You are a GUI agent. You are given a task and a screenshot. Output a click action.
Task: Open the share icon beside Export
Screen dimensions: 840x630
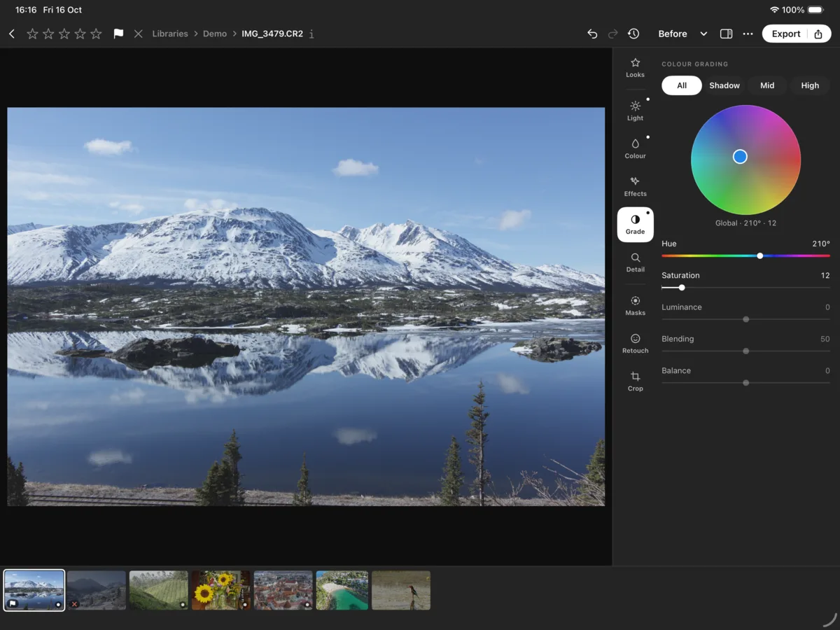[x=818, y=34]
